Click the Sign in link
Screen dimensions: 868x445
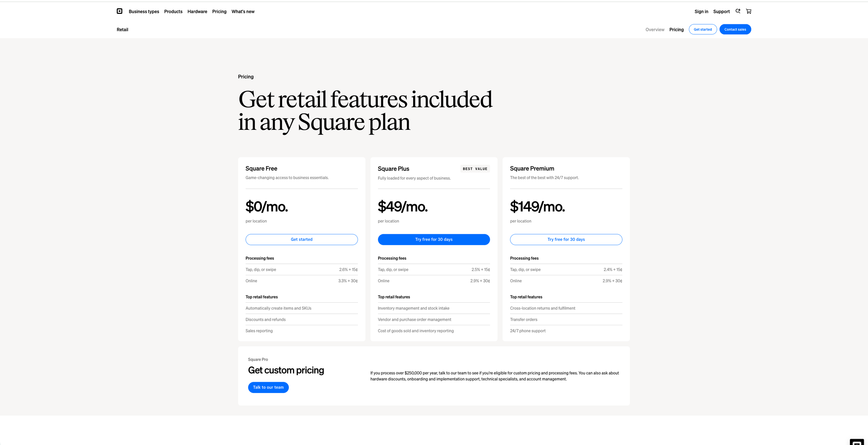701,11
